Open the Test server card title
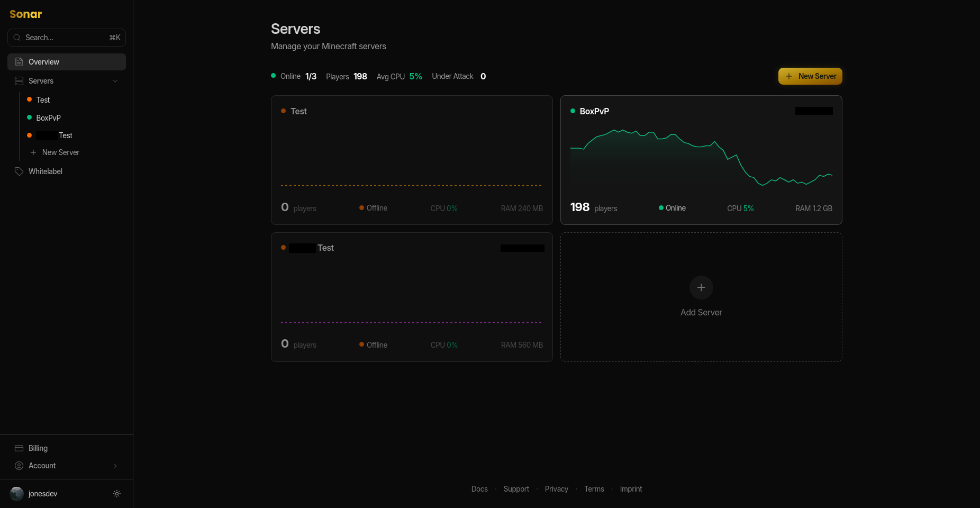 [x=298, y=111]
